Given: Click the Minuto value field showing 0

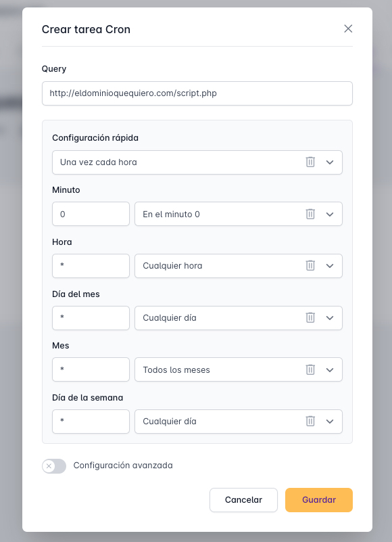Looking at the screenshot, I should (x=91, y=214).
